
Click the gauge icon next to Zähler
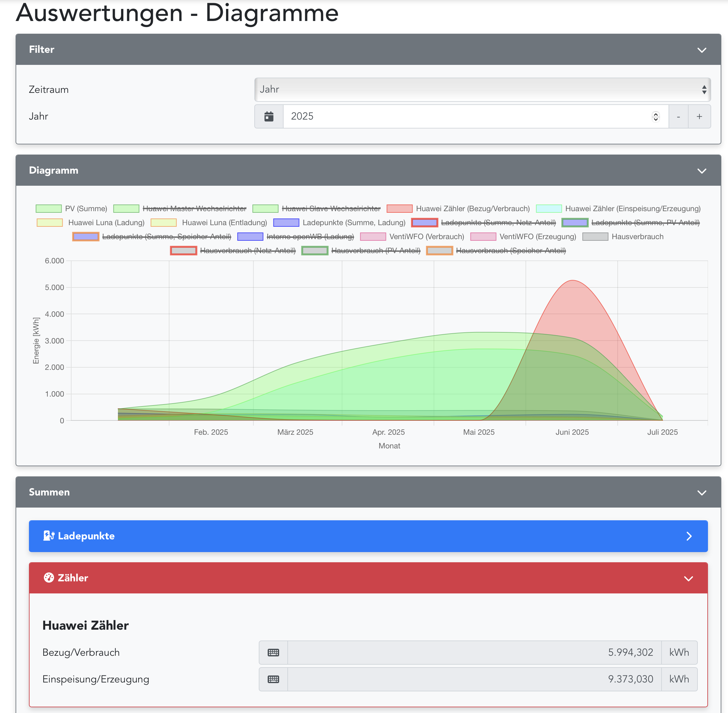pyautogui.click(x=49, y=578)
